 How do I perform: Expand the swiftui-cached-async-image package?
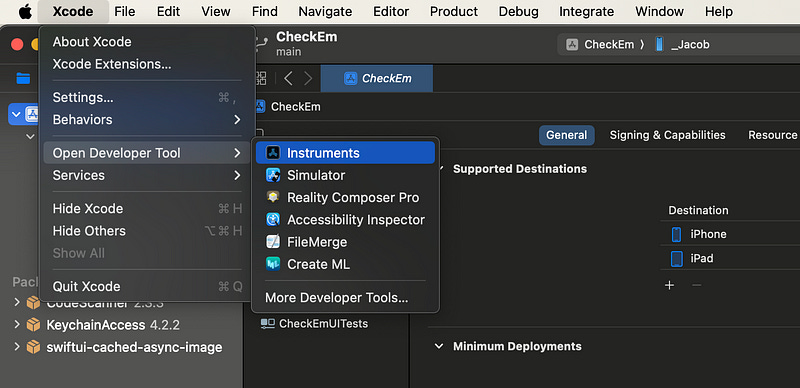pyautogui.click(x=17, y=347)
